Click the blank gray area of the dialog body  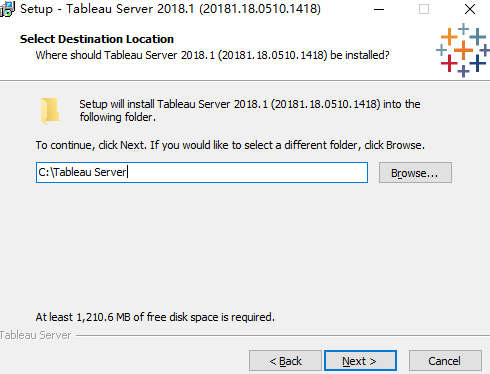click(x=245, y=247)
